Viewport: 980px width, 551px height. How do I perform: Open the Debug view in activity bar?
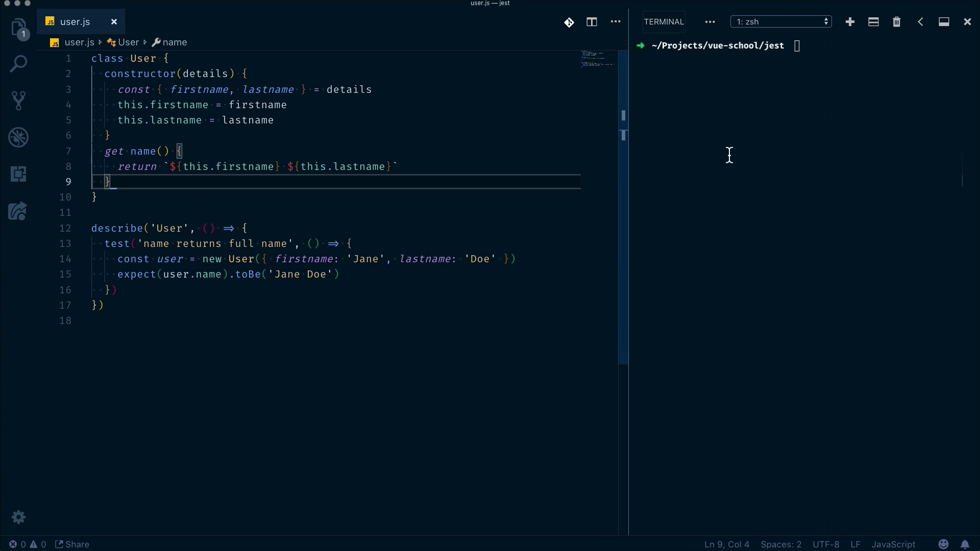(x=19, y=137)
